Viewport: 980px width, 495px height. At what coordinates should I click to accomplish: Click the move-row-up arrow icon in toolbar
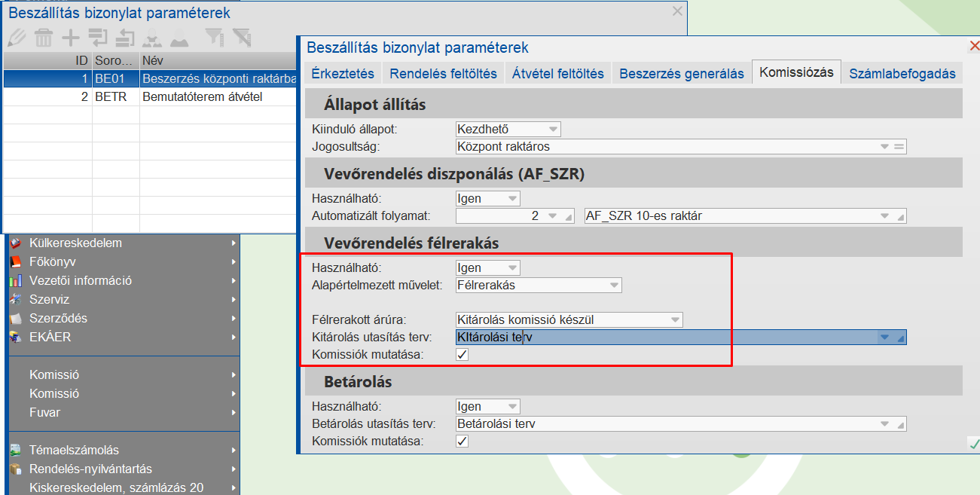tap(125, 36)
